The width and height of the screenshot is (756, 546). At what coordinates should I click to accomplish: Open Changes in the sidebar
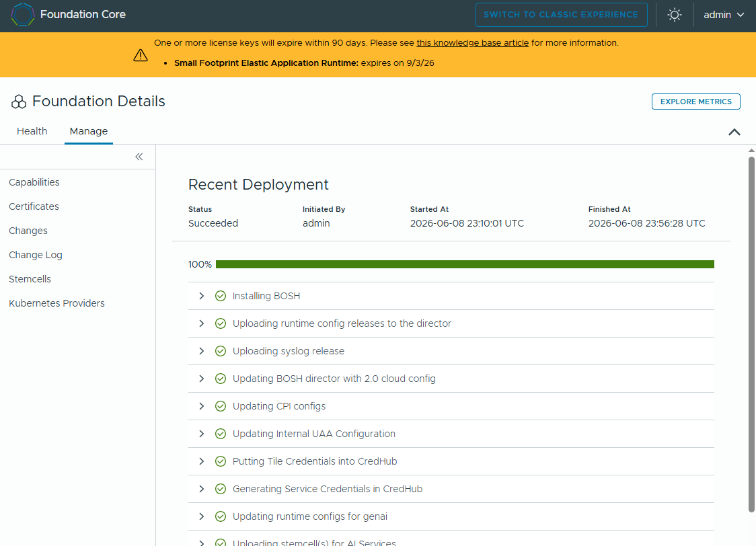[x=28, y=231]
